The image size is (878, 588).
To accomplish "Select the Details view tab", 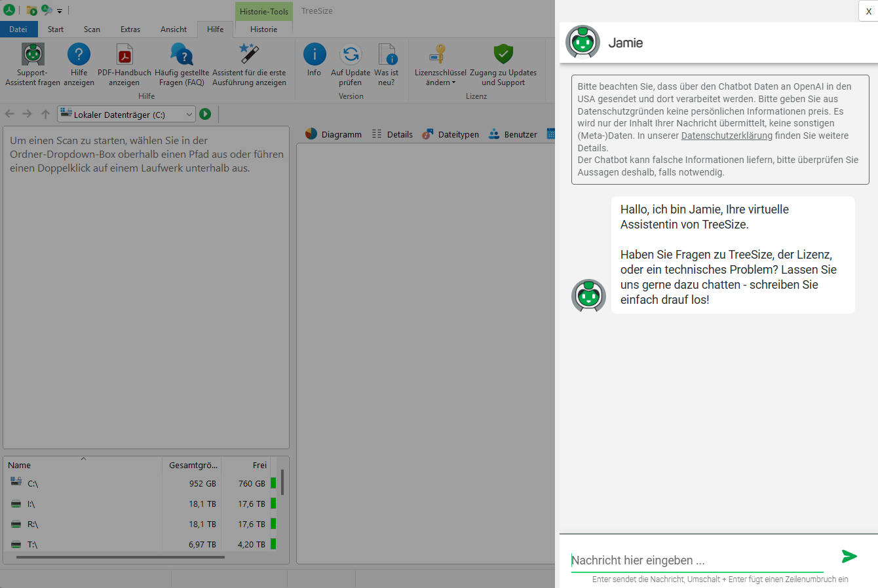I will 392,134.
